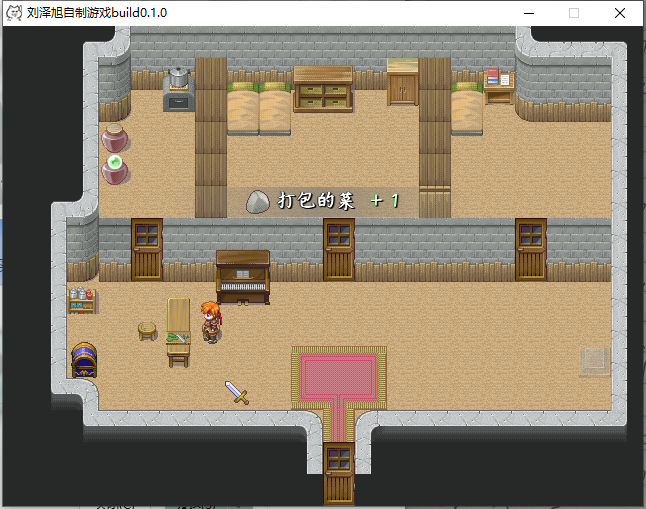Click the wooden drawer cabinet
This screenshot has height=509, width=646.
pos(323,89)
